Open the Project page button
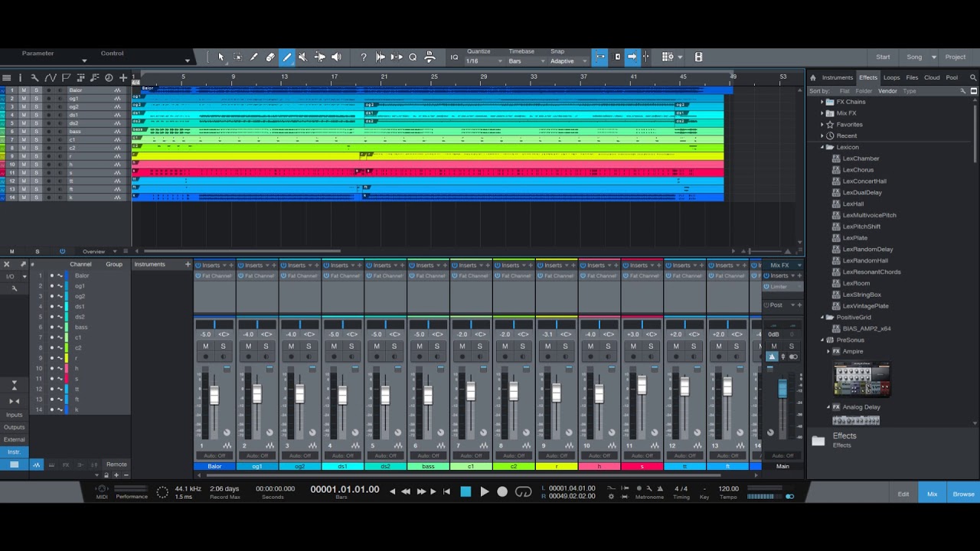Image resolution: width=980 pixels, height=551 pixels. point(955,57)
